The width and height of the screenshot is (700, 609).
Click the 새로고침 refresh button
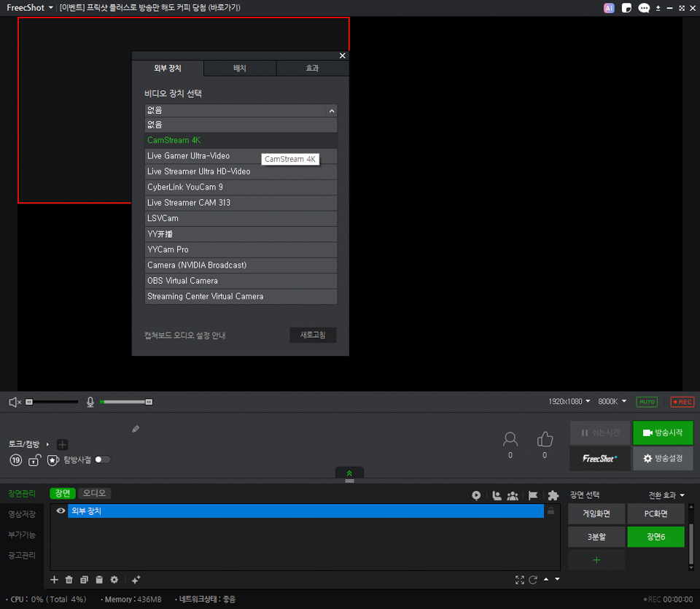pyautogui.click(x=313, y=335)
